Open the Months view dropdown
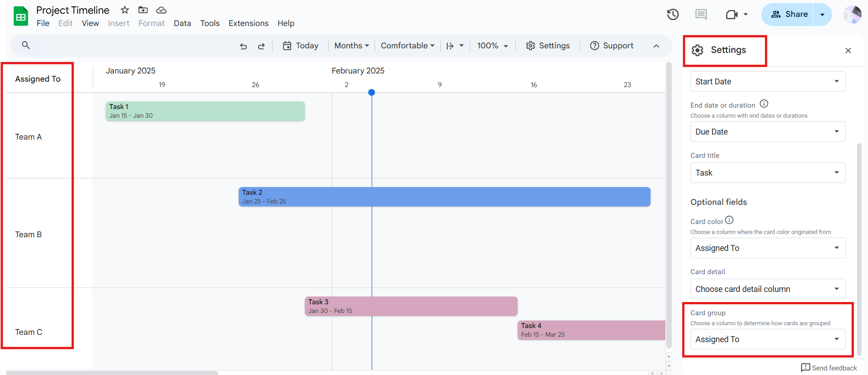 [x=351, y=46]
